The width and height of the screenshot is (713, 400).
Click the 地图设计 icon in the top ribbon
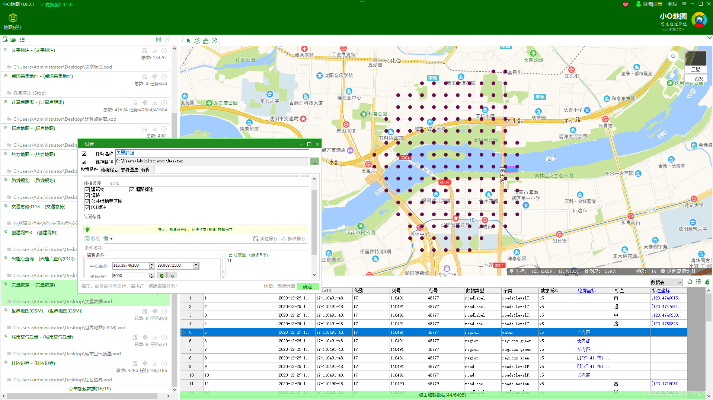pyautogui.click(x=13, y=20)
